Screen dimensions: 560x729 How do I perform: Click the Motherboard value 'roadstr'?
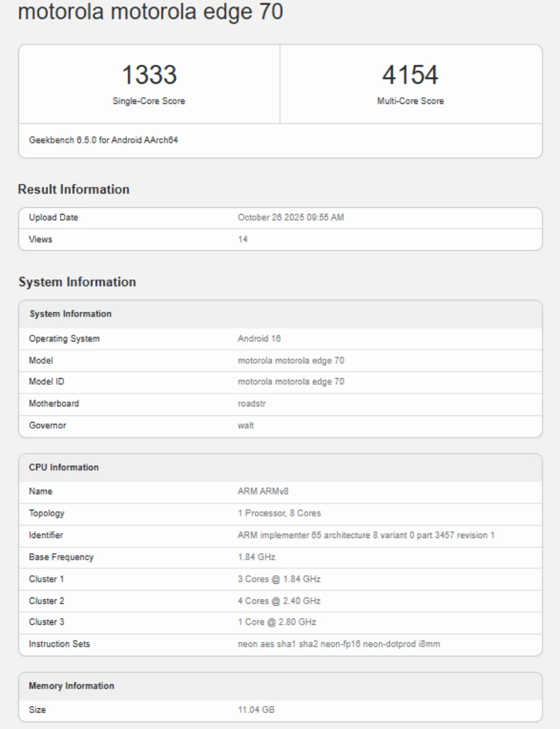[250, 404]
